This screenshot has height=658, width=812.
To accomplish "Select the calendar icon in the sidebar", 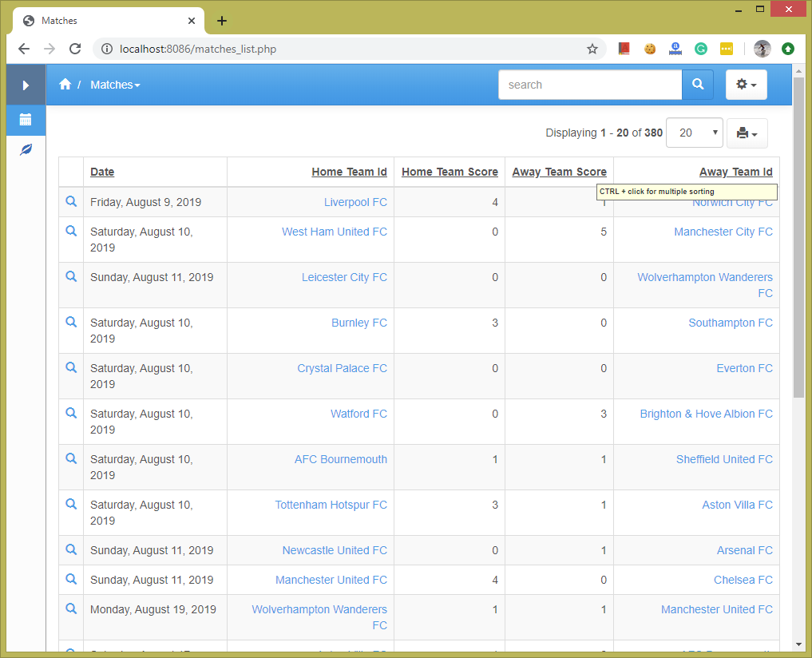I will (26, 120).
